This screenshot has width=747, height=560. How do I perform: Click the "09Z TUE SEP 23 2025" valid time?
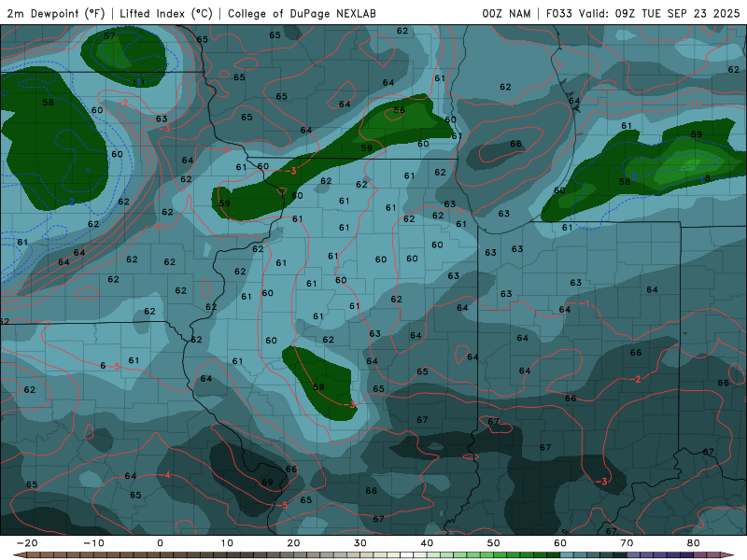pyautogui.click(x=677, y=13)
